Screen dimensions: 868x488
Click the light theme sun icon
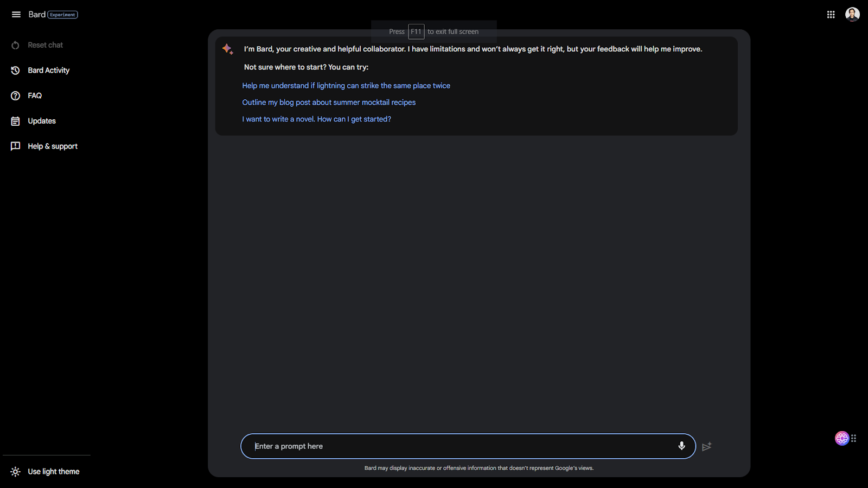15,472
